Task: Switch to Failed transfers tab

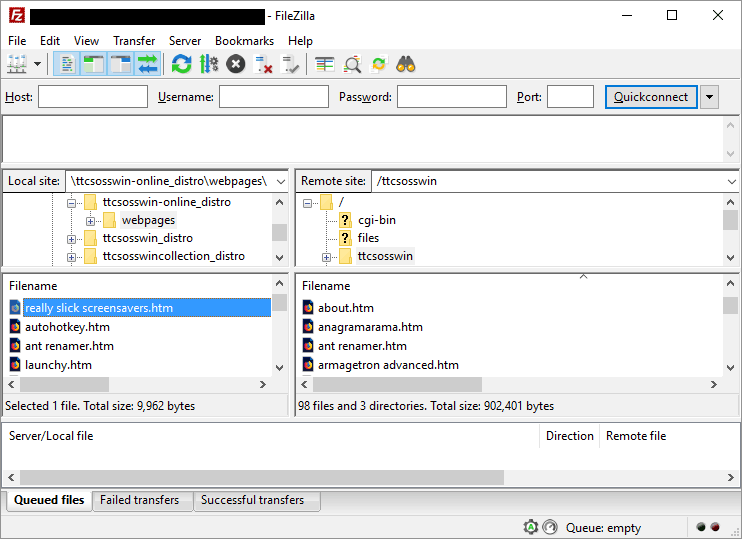Action: [x=139, y=500]
